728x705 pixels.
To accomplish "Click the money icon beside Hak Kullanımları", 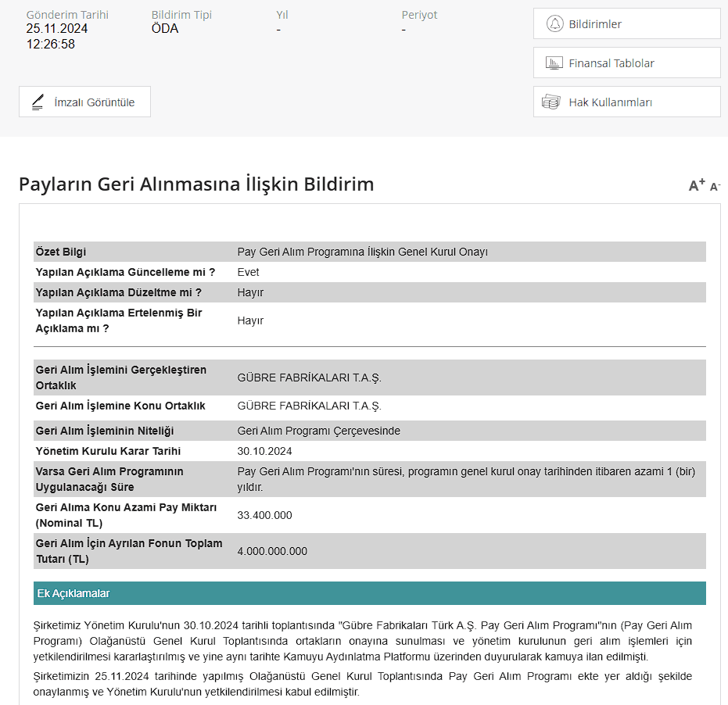I will [551, 102].
